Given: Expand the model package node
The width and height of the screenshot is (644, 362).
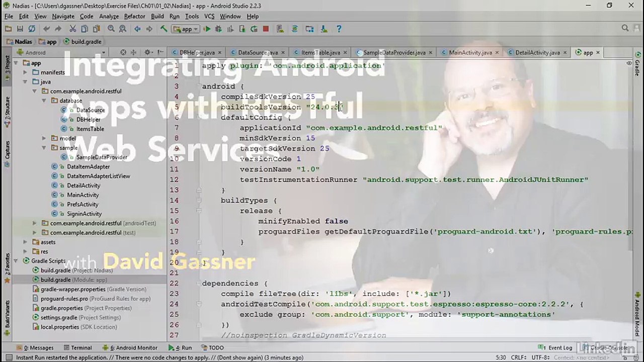Looking at the screenshot, I should pyautogui.click(x=44, y=138).
